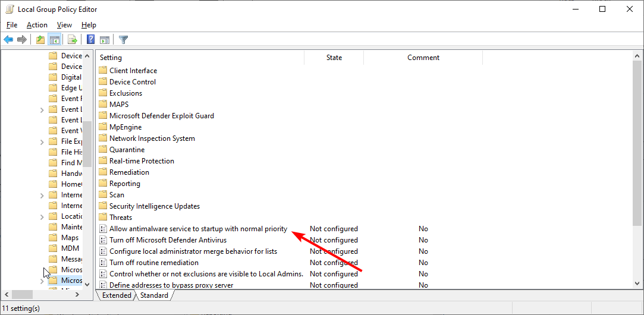Viewport: 644px width, 315px height.
Task: Expand the File Exp tree node
Action: 42,141
